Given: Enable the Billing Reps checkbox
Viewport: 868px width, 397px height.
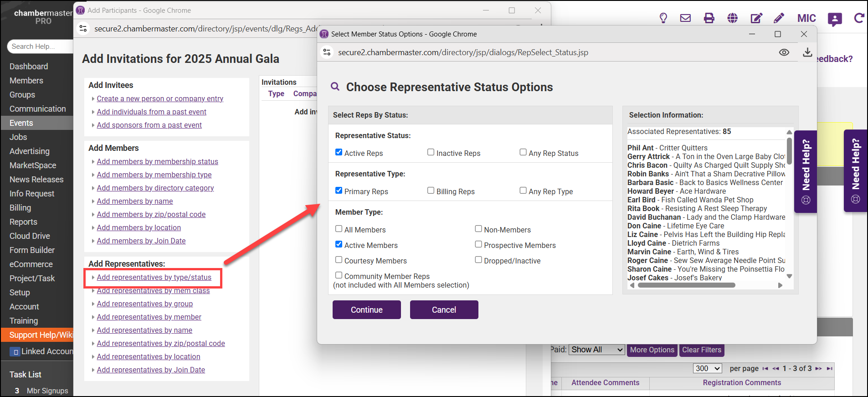Looking at the screenshot, I should point(431,191).
